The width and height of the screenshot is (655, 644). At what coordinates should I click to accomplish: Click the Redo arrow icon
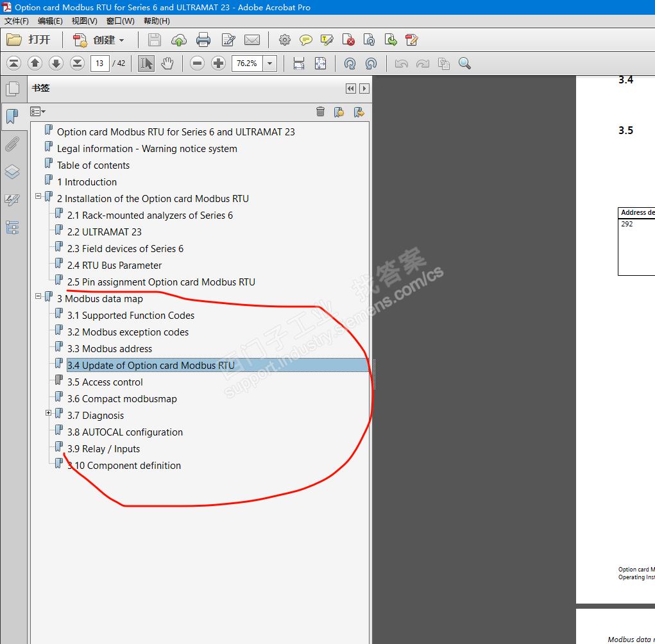click(x=422, y=64)
